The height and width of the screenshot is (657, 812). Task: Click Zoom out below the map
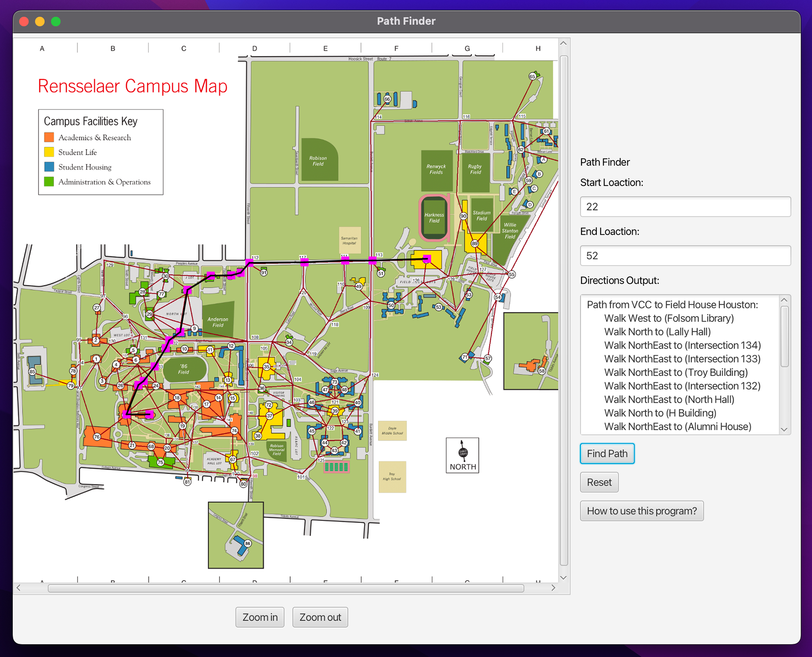coord(320,617)
